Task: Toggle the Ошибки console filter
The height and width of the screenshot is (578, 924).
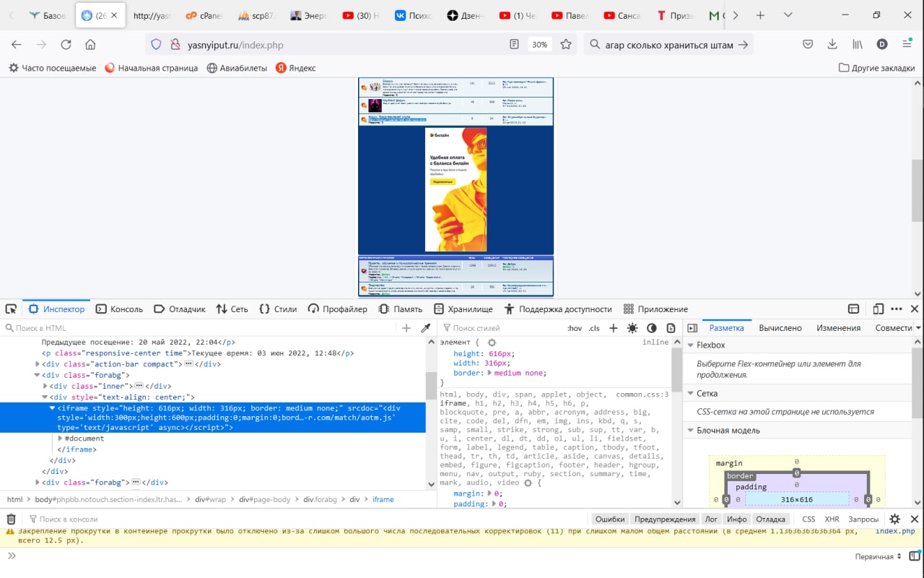Action: [610, 519]
